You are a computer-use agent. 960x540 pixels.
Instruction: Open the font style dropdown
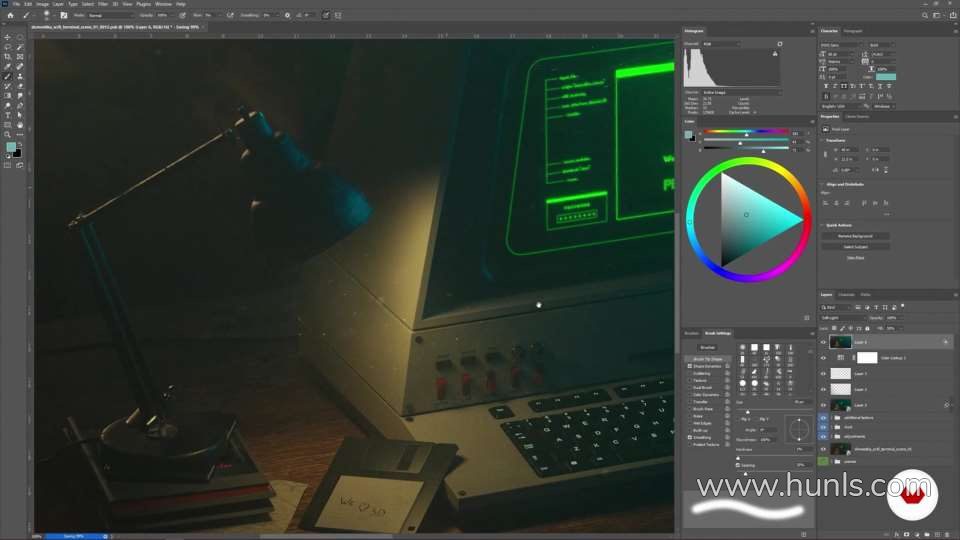tap(882, 45)
